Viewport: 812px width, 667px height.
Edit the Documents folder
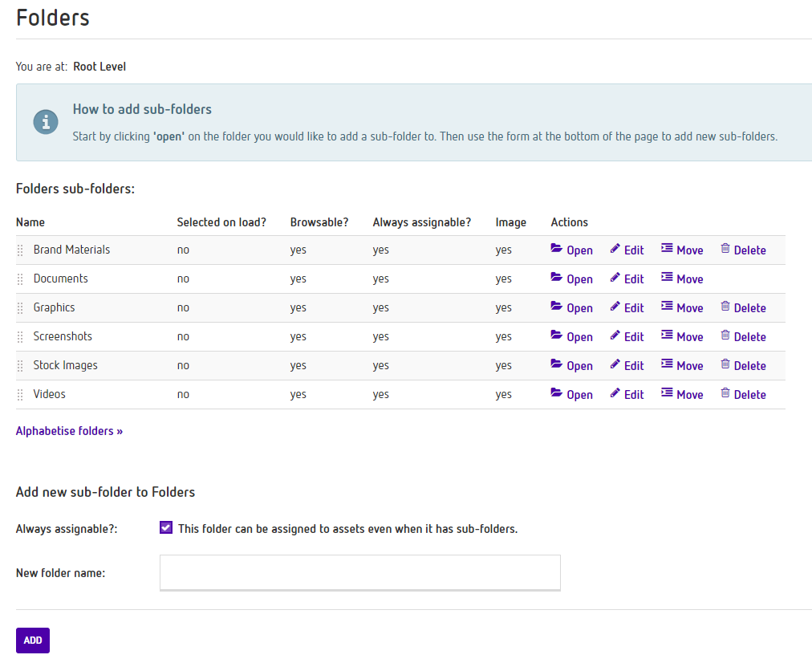click(627, 279)
